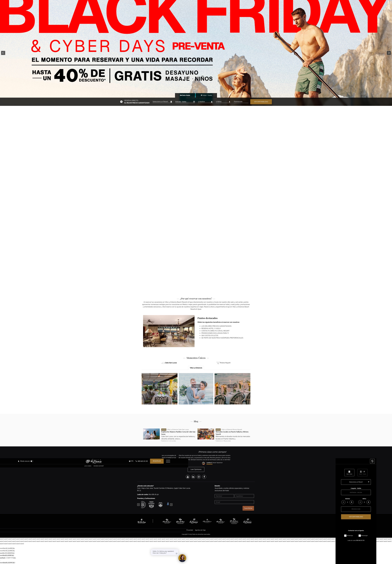Advance to next hero banner slide
Screen dimensions: 392x564
pyautogui.click(x=389, y=53)
